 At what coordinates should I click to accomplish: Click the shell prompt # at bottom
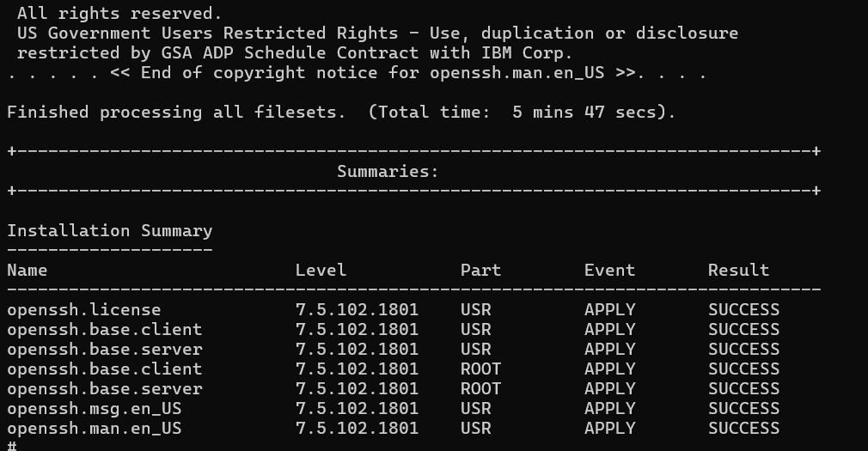[12, 446]
